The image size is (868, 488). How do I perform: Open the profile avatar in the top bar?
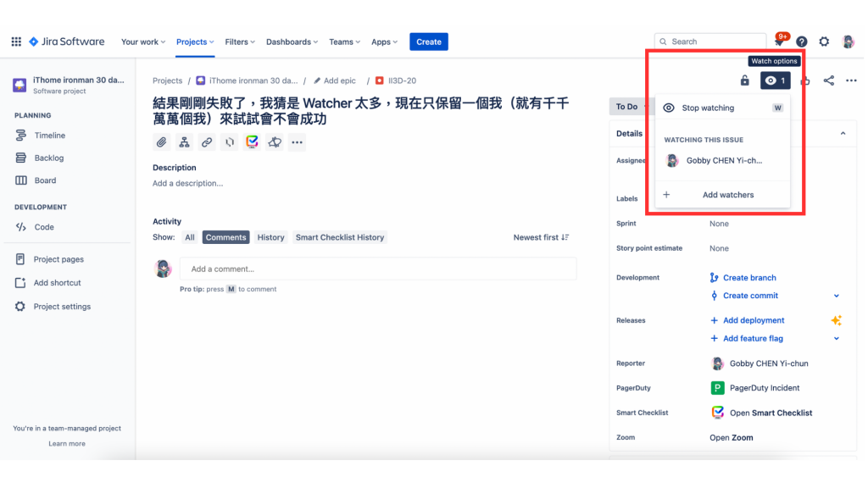848,42
